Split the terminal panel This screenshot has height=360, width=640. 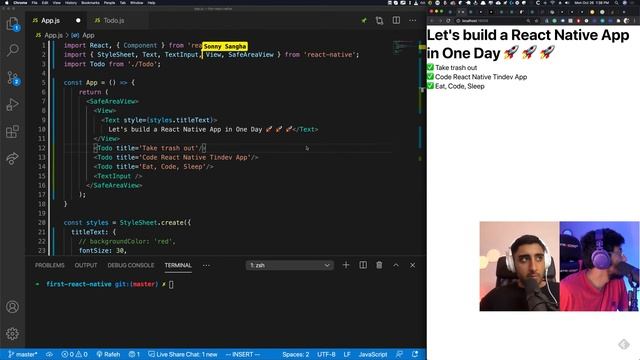[x=363, y=265]
